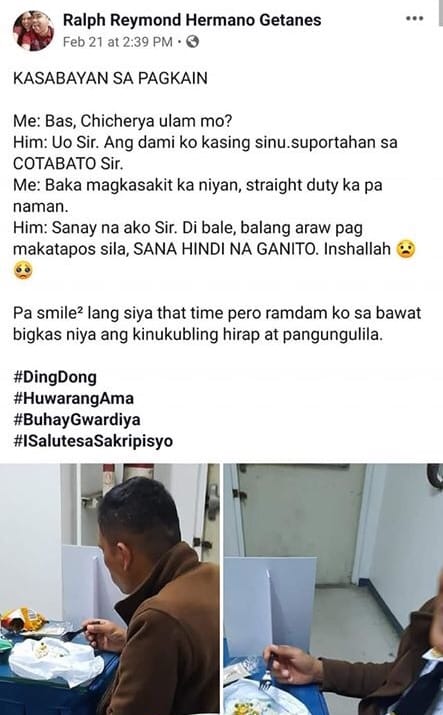Open Ralph Reymond Hermano Getanes profile name
The height and width of the screenshot is (715, 443).
click(192, 20)
